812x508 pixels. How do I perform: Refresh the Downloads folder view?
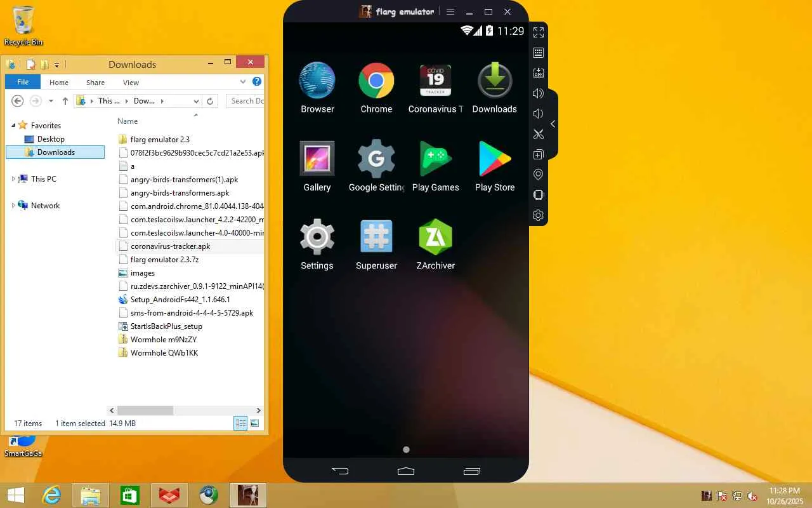point(211,101)
